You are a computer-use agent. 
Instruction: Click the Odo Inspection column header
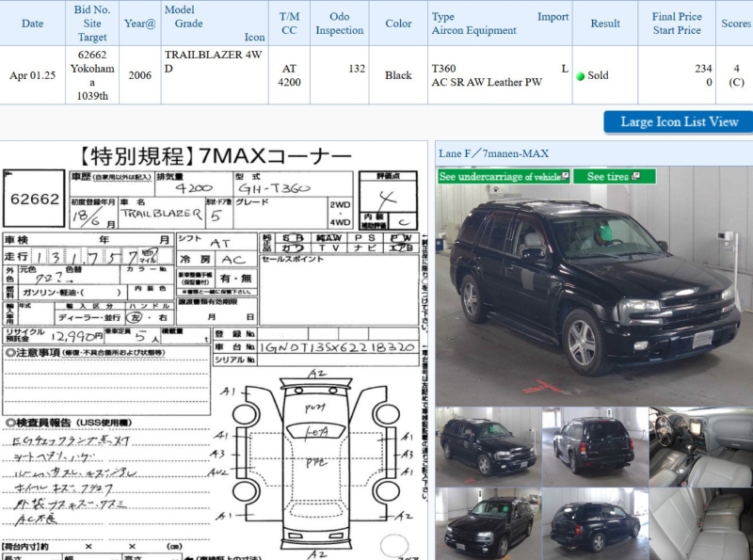point(340,24)
